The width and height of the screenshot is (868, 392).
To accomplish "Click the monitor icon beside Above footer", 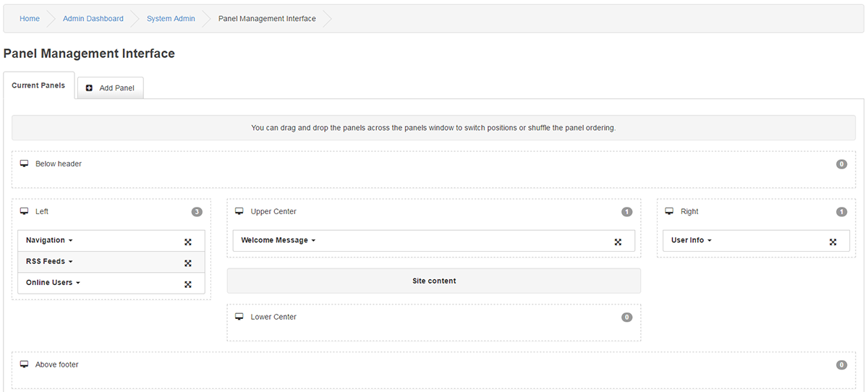I will click(24, 365).
